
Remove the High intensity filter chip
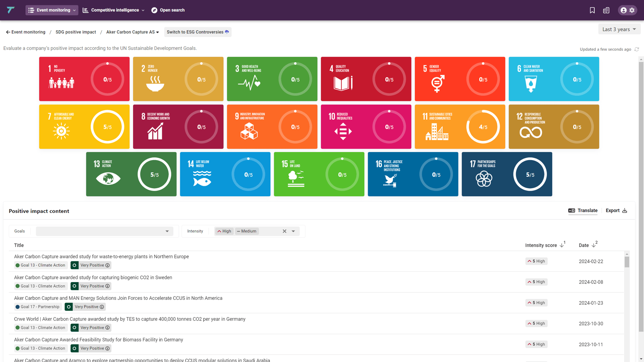click(x=224, y=231)
